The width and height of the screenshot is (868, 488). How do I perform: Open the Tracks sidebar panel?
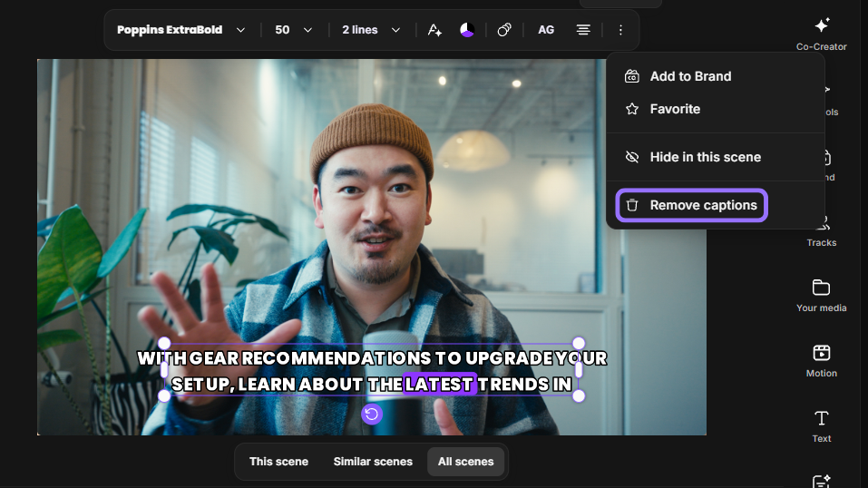[822, 233]
